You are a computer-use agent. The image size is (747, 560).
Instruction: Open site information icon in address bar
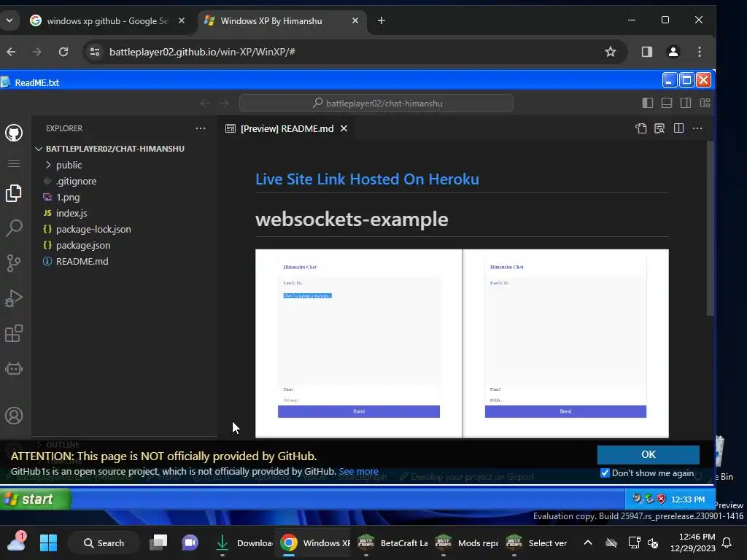pyautogui.click(x=95, y=52)
